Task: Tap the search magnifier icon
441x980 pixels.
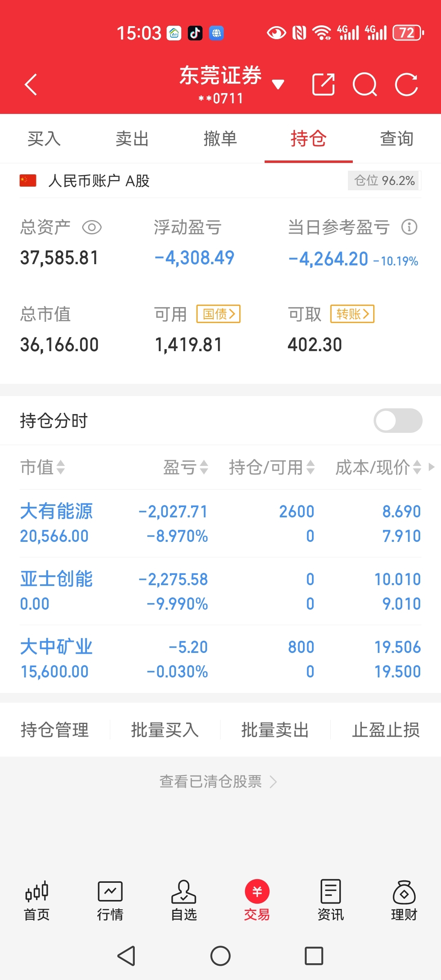Action: point(365,85)
